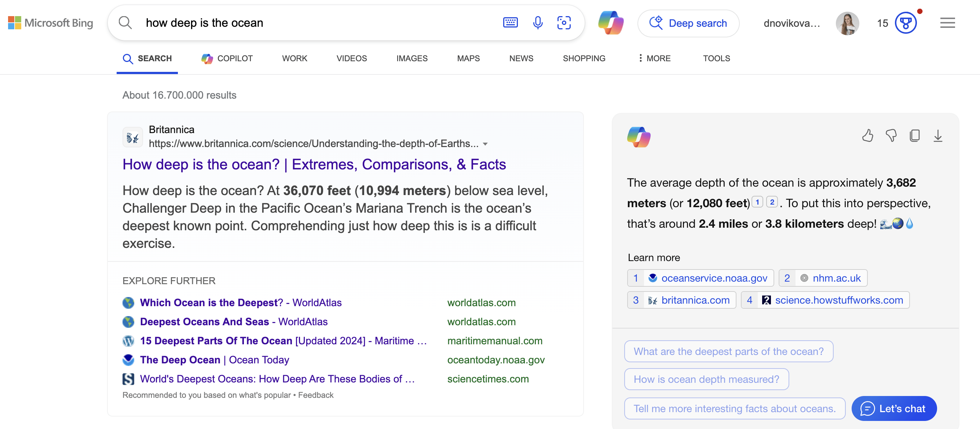Start voice search with microphone icon
Viewport: 980px width, 429px height.
click(x=538, y=23)
